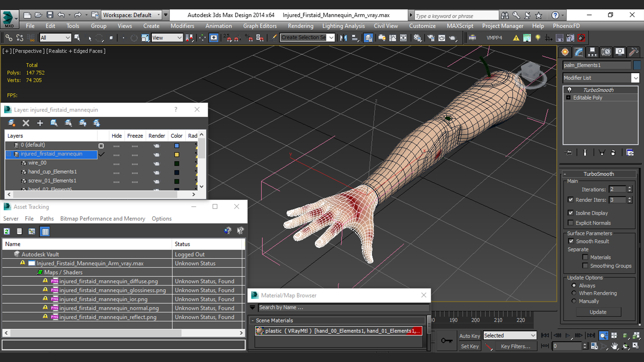This screenshot has height=362, width=644.
Task: Click the blue color swatch of default layer
Action: (177, 146)
